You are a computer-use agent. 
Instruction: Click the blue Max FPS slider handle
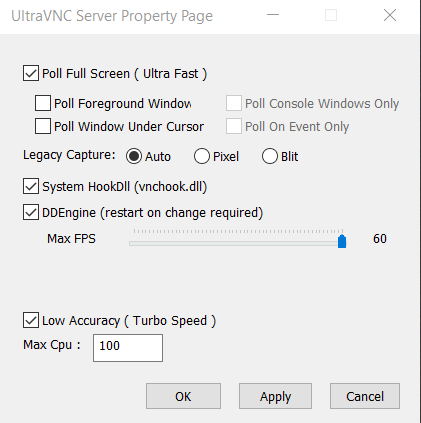pyautogui.click(x=342, y=241)
